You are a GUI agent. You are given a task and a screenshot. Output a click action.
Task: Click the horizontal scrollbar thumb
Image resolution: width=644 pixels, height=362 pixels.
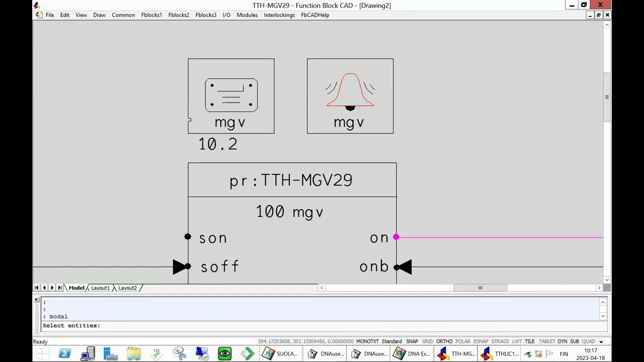tap(480, 288)
